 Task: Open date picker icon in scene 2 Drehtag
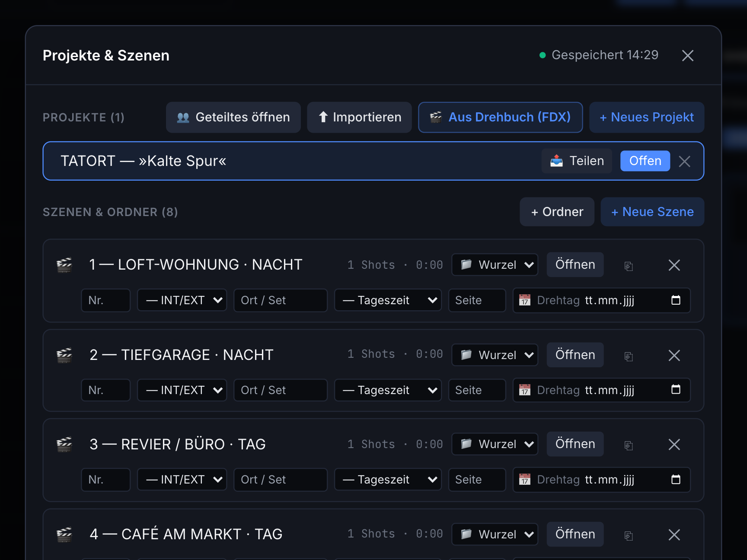[x=676, y=390]
